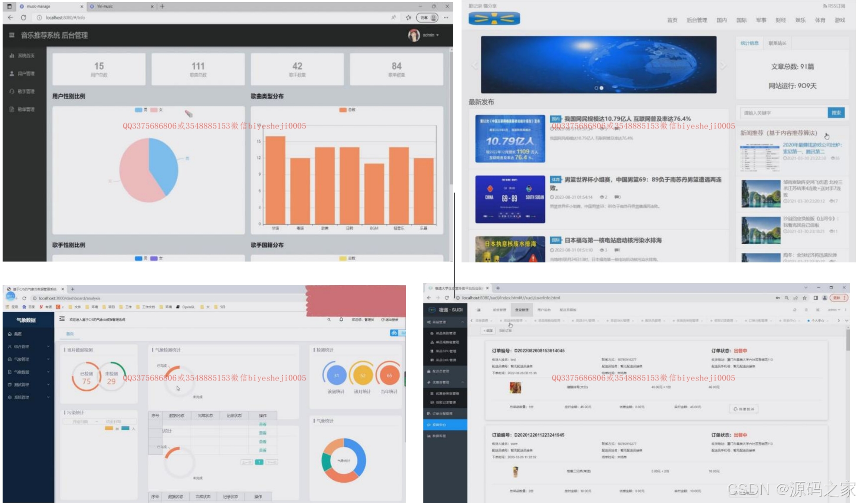Image resolution: width=858 pixels, height=504 pixels.
Task: Click the refresh button in music-manage browser
Action: [x=23, y=18]
